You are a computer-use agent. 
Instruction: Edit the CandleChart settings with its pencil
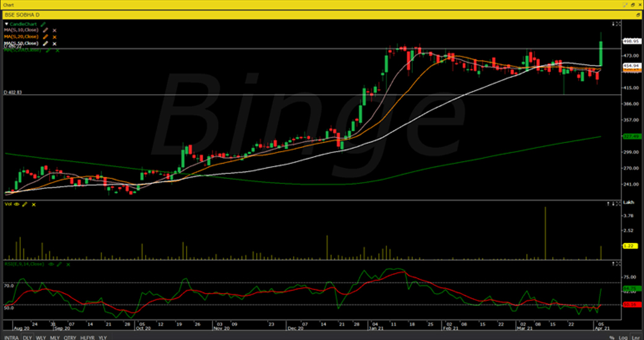[x=43, y=24]
